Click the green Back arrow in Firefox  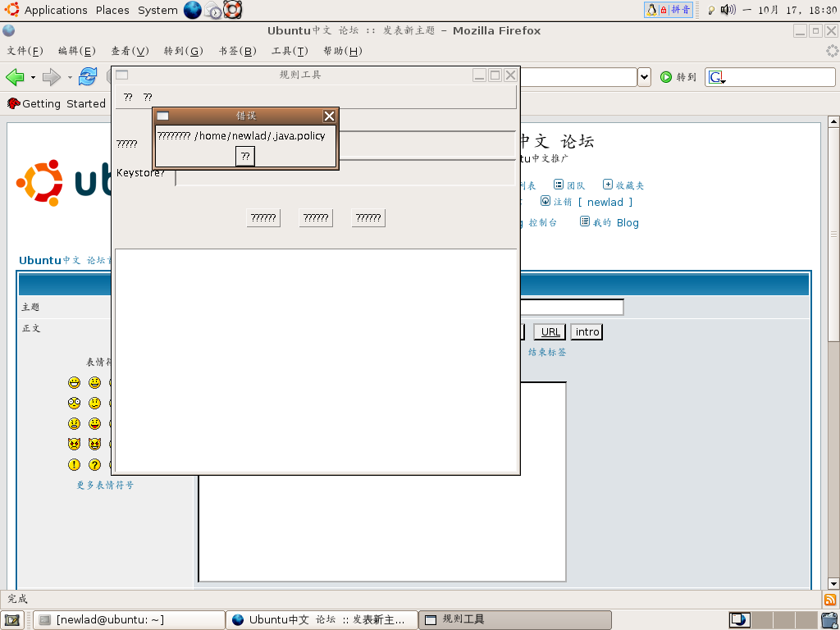coord(15,77)
